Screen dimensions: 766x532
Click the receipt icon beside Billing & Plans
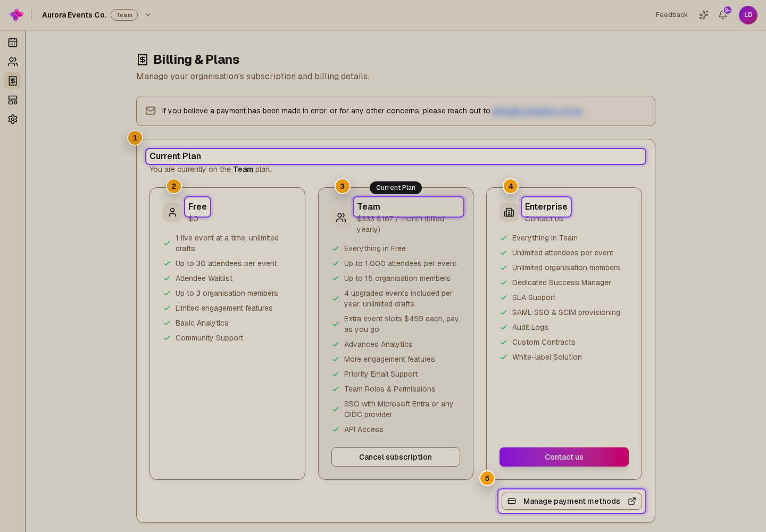pyautogui.click(x=143, y=60)
